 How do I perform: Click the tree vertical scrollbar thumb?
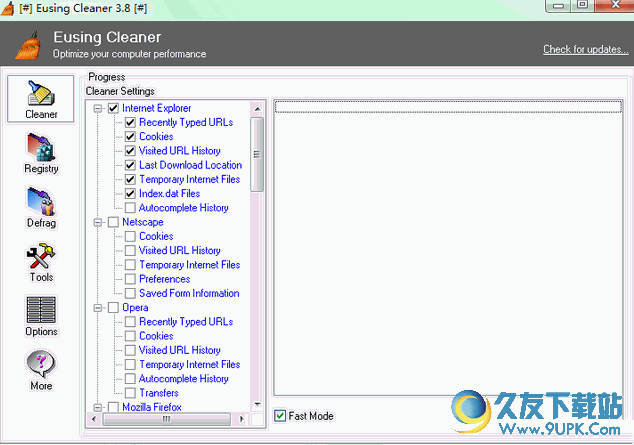pyautogui.click(x=257, y=154)
